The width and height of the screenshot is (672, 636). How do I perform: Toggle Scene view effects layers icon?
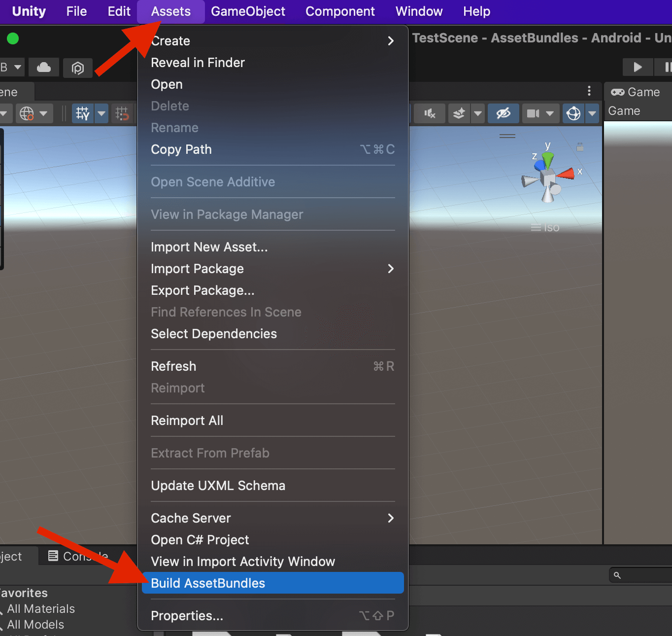point(459,114)
